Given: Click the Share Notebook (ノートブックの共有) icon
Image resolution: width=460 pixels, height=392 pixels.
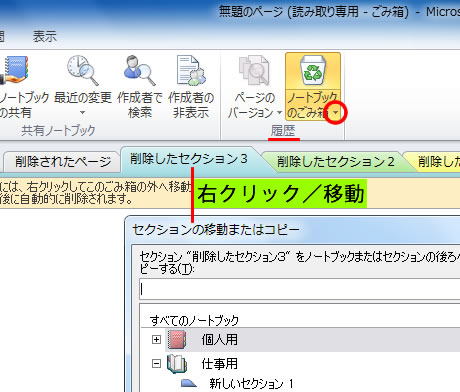Looking at the screenshot, I should [x=15, y=71].
